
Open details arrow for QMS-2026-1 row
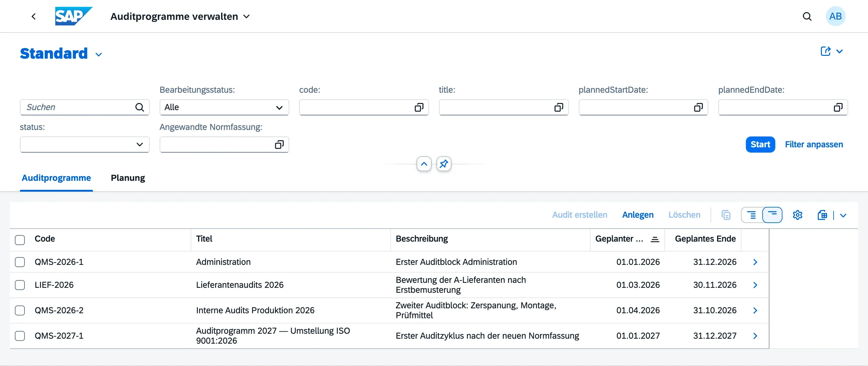(755, 262)
